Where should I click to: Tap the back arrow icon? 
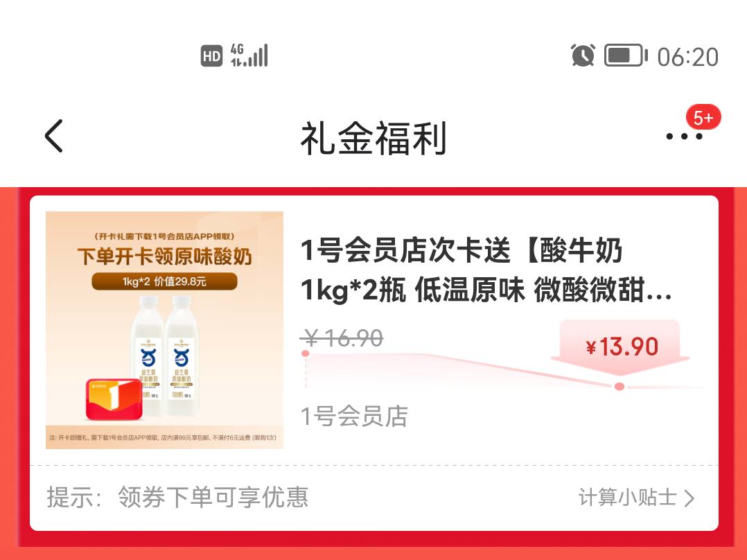(x=54, y=136)
